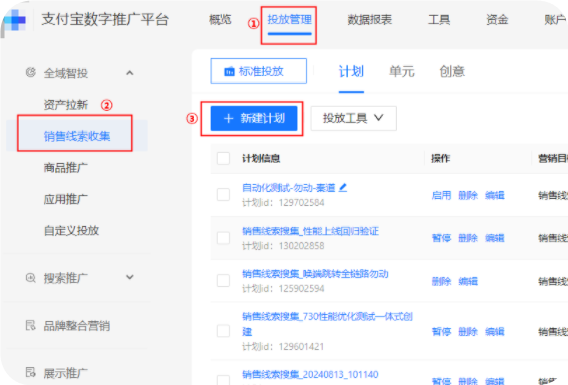Click 暂停 for plan 130202858
The image size is (568, 385).
tap(441, 238)
